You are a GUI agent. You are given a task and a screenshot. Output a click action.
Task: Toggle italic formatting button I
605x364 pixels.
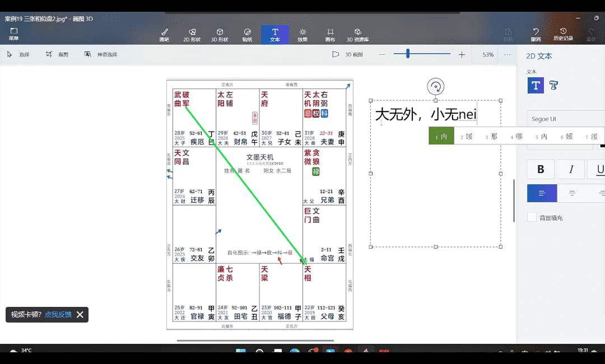(571, 169)
